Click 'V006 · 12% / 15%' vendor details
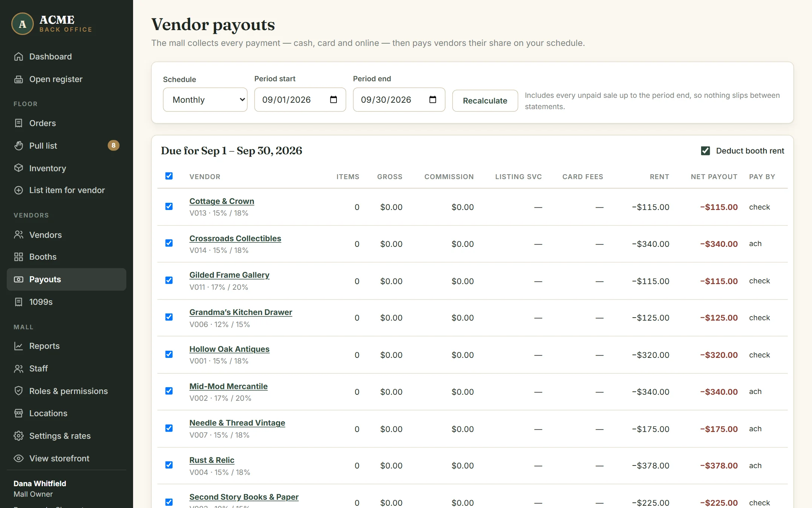Viewport: 812px width, 508px height. tap(220, 324)
